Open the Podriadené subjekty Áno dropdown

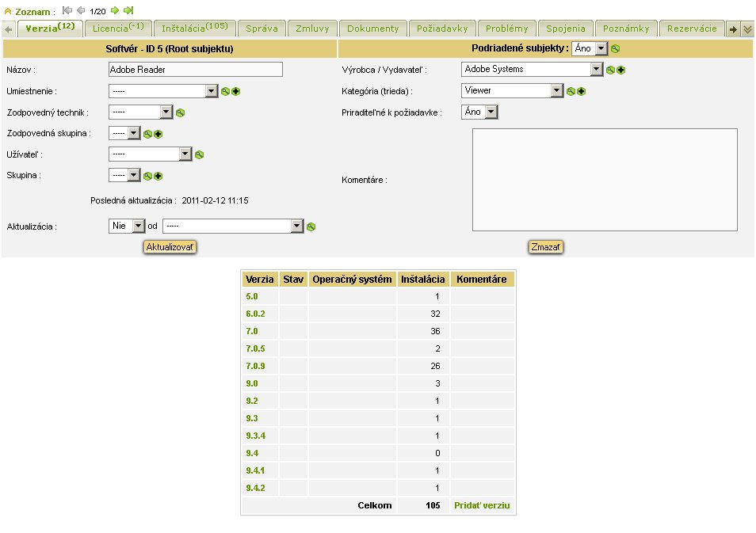pos(590,48)
